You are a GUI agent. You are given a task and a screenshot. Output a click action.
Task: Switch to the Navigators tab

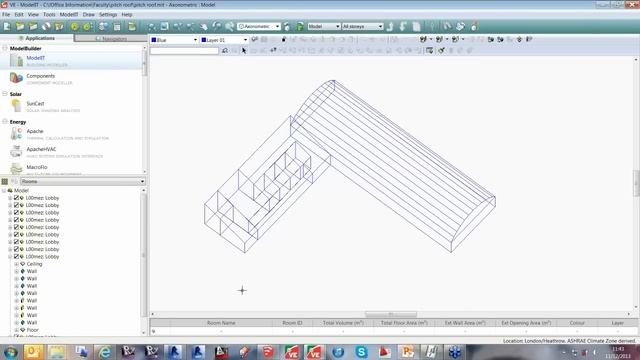coord(111,39)
